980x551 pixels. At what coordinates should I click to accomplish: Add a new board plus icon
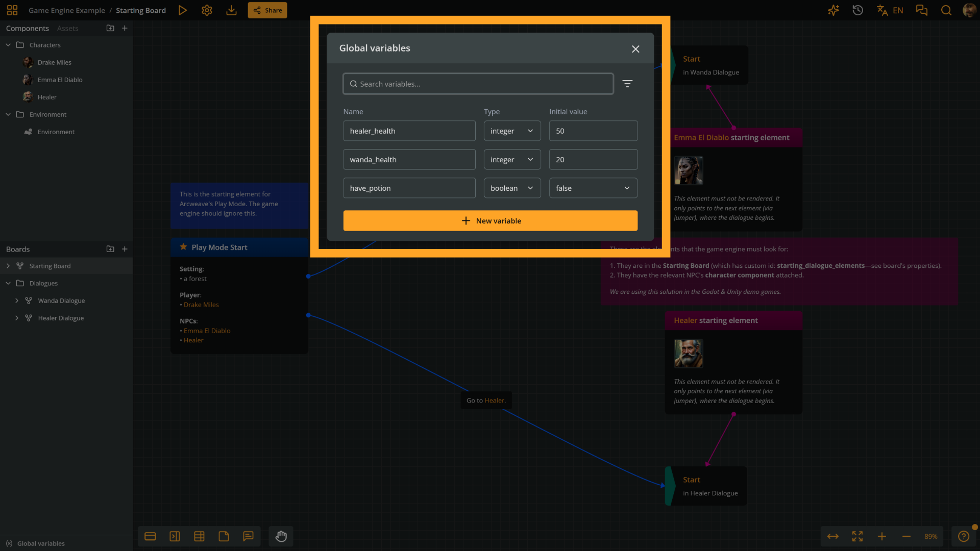[125, 249]
